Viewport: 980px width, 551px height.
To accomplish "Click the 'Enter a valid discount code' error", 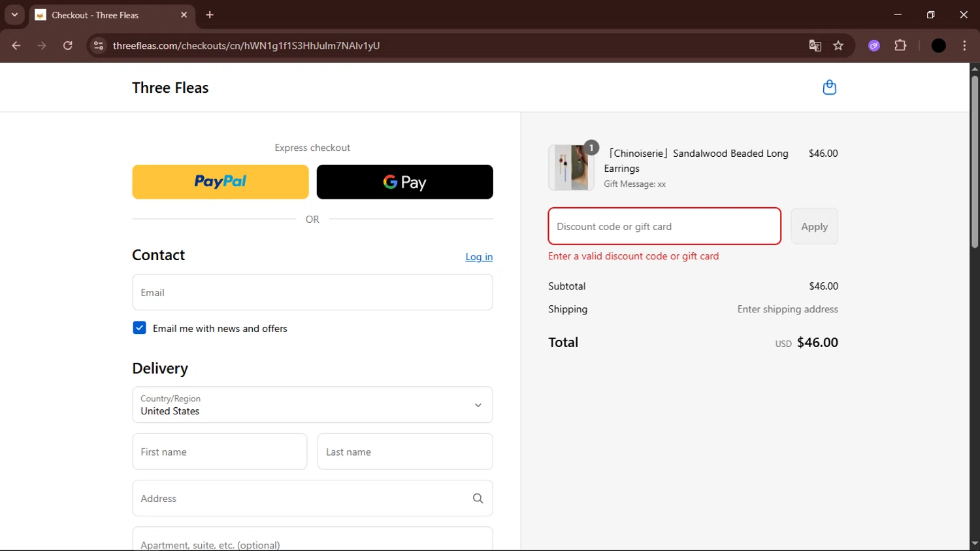I will [633, 256].
